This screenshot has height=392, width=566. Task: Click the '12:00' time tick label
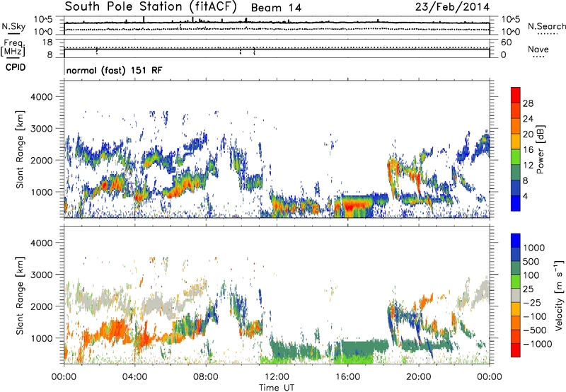pyautogui.click(x=277, y=377)
